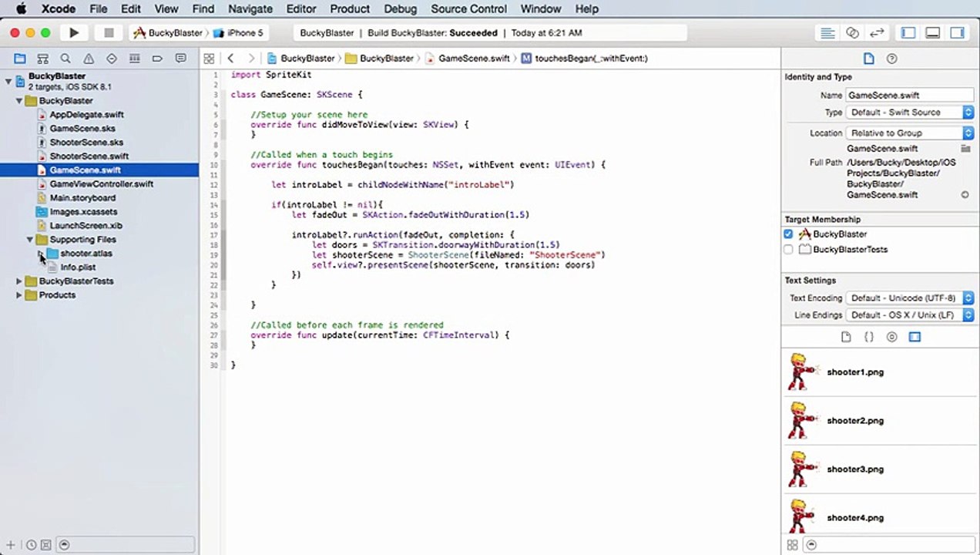Expand the shooter.atlas folder
This screenshot has width=980, height=555.
pyautogui.click(x=40, y=254)
